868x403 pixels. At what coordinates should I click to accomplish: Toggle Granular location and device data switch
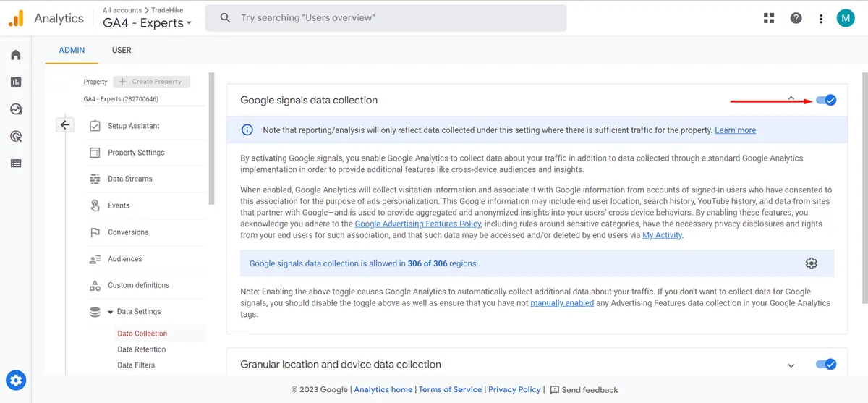(826, 365)
